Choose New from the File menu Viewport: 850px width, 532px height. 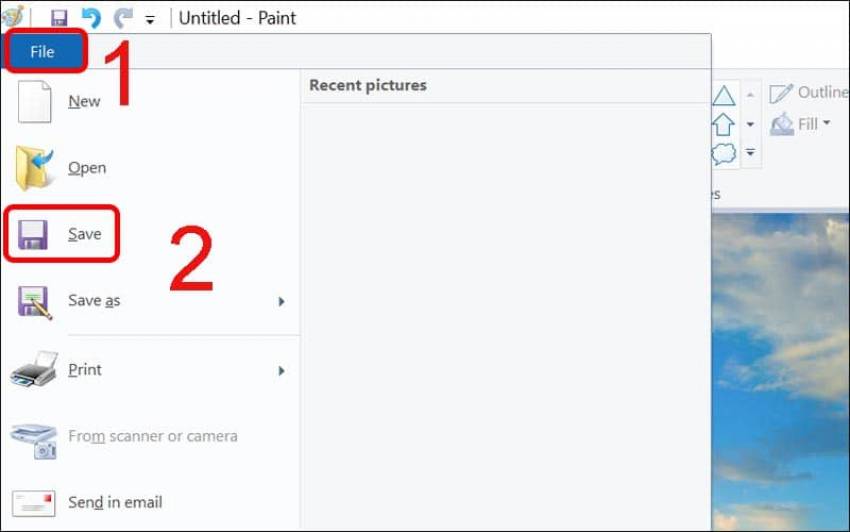(x=84, y=101)
